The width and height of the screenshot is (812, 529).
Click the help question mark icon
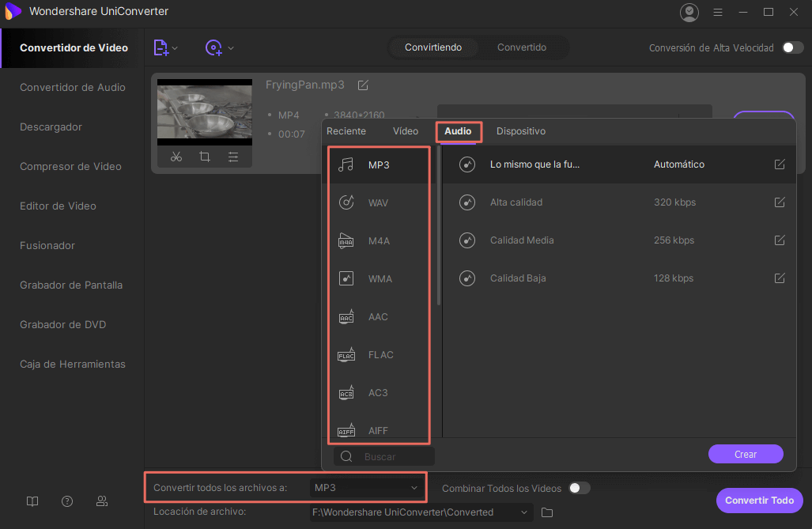coord(67,501)
